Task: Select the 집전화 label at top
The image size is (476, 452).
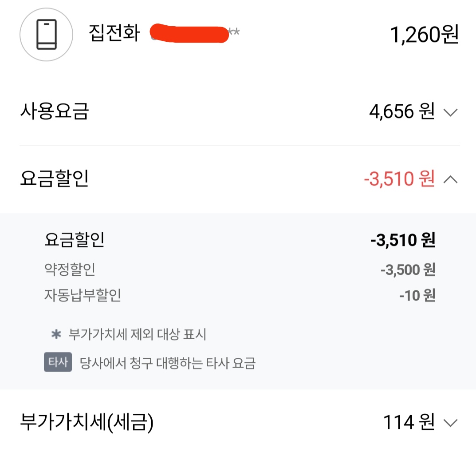Action: 114,34
